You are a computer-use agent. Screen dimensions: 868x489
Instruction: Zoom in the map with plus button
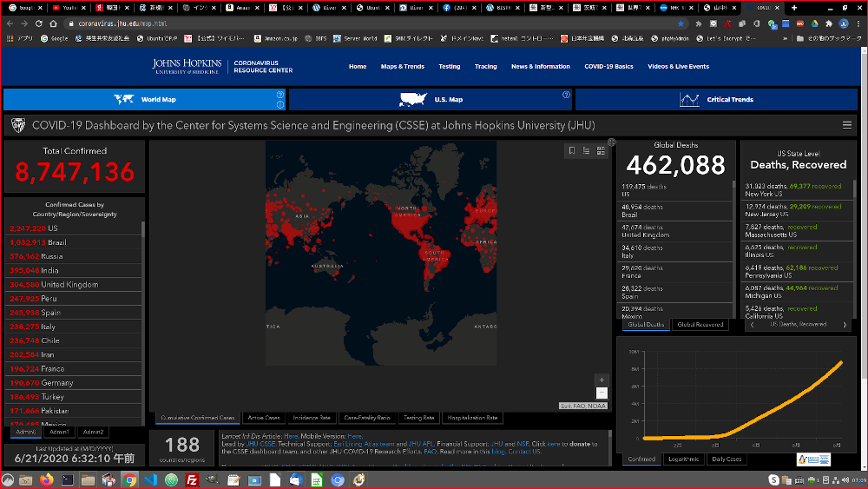point(602,380)
